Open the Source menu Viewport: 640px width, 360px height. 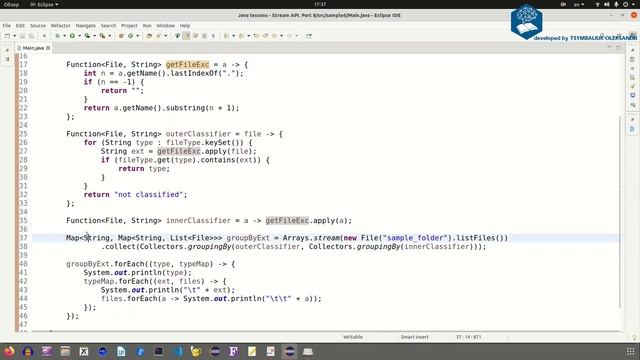38,26
